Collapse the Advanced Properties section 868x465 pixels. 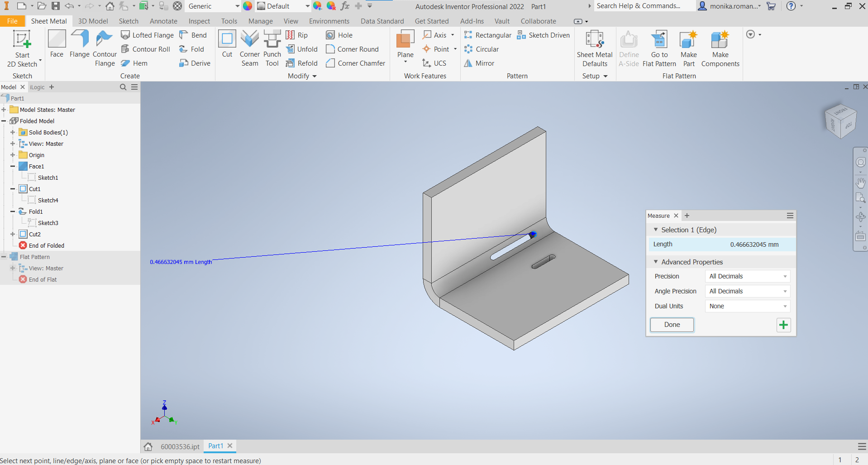(657, 262)
